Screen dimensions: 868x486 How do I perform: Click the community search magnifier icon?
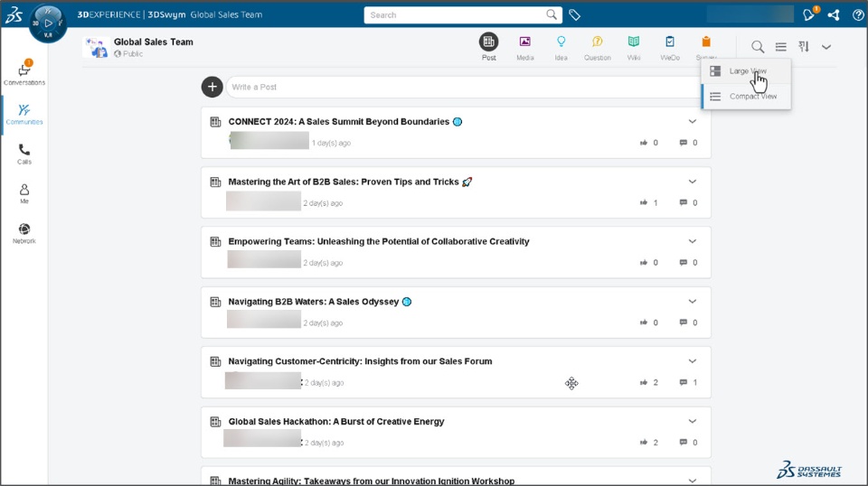click(758, 47)
